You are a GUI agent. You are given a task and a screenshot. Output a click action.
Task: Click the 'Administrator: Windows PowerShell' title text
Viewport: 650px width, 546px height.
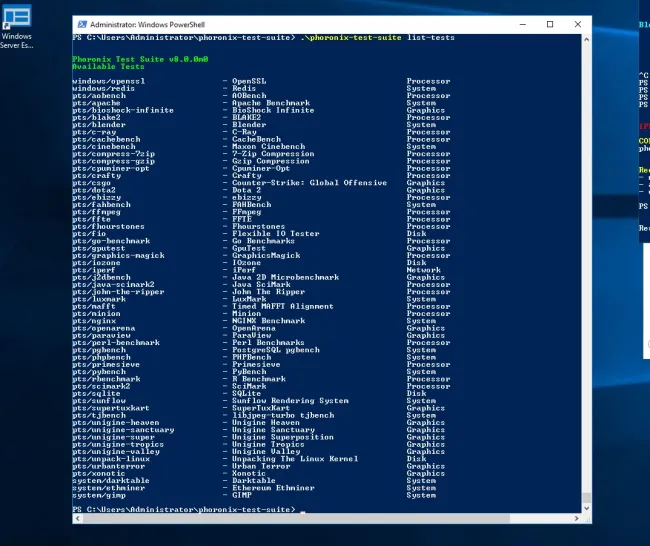coord(147,24)
